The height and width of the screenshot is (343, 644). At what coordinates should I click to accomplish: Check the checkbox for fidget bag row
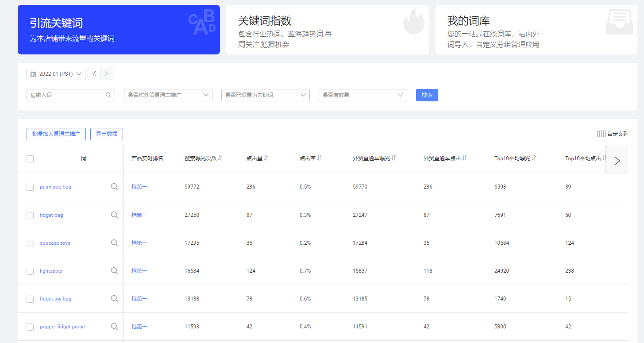[x=30, y=215]
